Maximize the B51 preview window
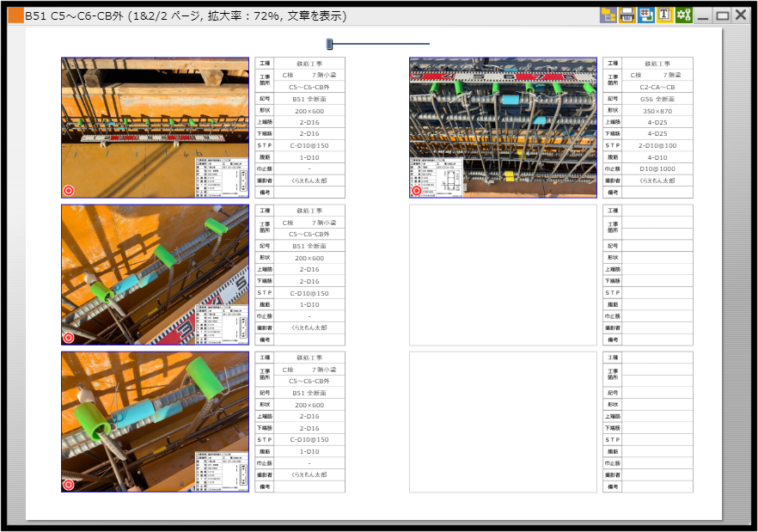758x532 pixels. click(722, 15)
